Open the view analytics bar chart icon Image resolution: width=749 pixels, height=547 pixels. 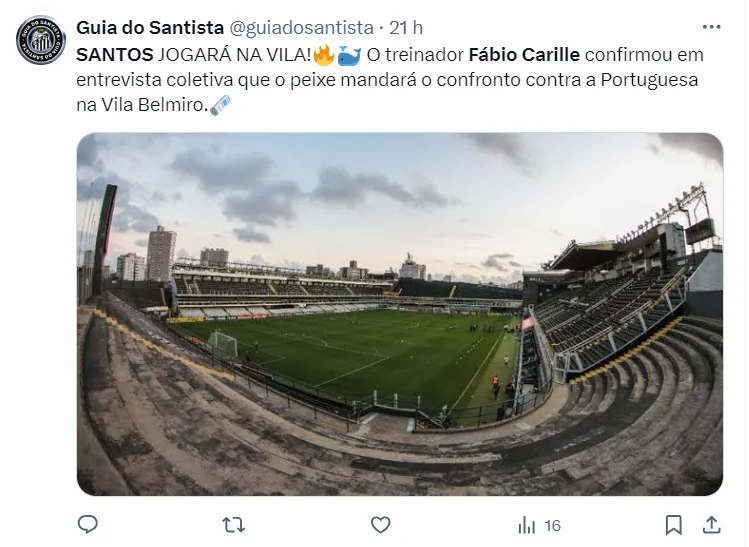[x=527, y=525]
